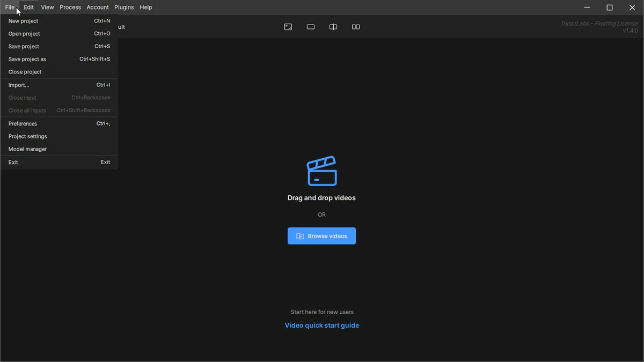The width and height of the screenshot is (644, 362).
Task: Minimize the application window
Action: point(587,8)
